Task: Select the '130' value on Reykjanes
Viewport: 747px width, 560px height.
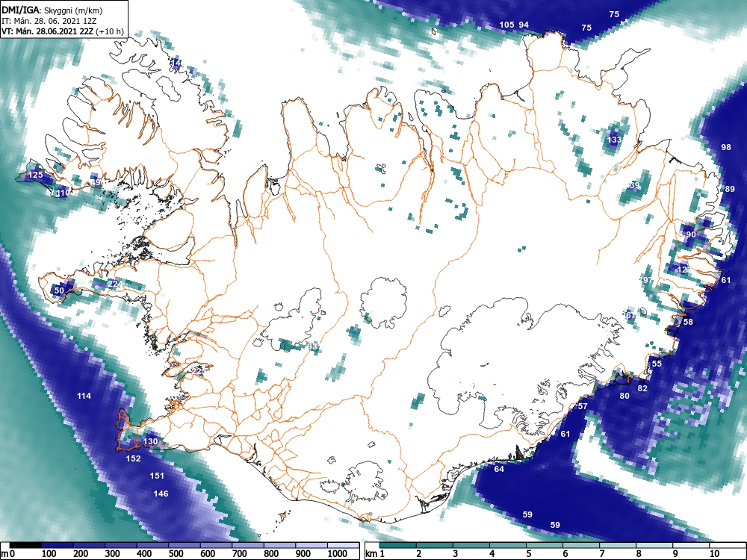Action: point(150,441)
